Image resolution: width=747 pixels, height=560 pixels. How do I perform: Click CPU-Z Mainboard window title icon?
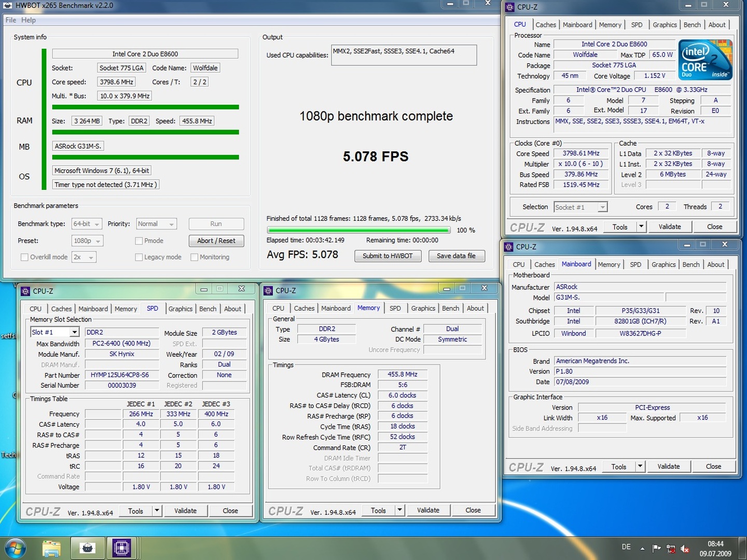(x=508, y=247)
